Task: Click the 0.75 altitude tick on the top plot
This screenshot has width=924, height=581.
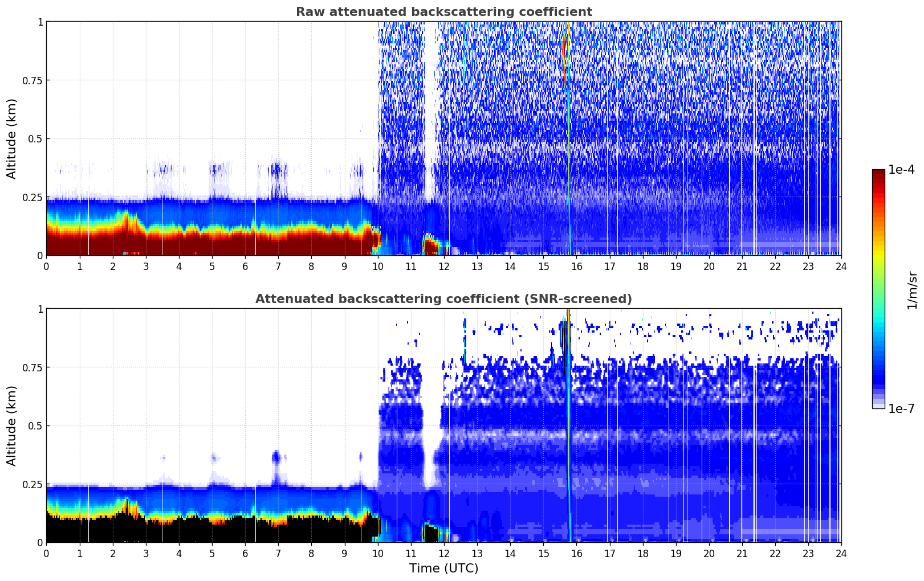Action: coord(32,80)
